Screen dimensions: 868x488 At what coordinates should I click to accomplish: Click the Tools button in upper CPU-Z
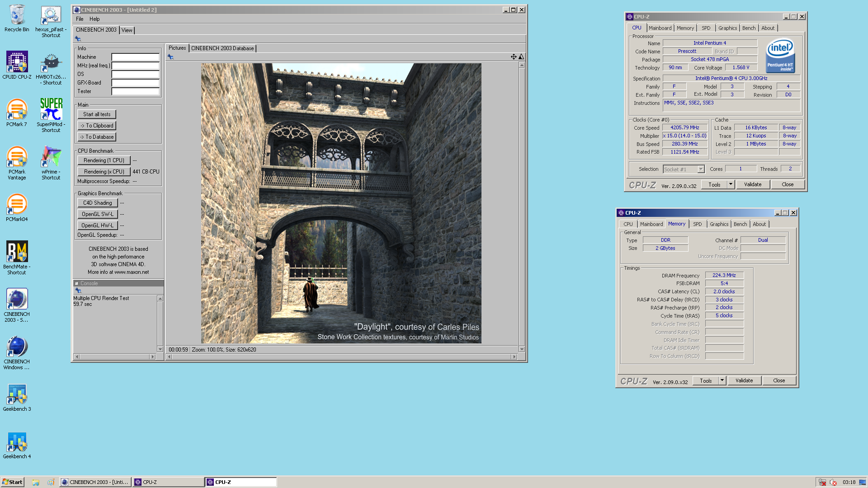714,184
